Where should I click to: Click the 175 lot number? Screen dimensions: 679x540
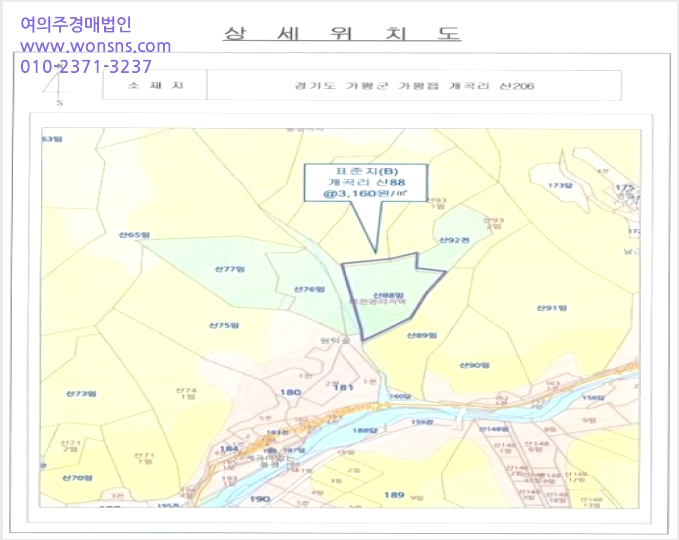pos(625,188)
